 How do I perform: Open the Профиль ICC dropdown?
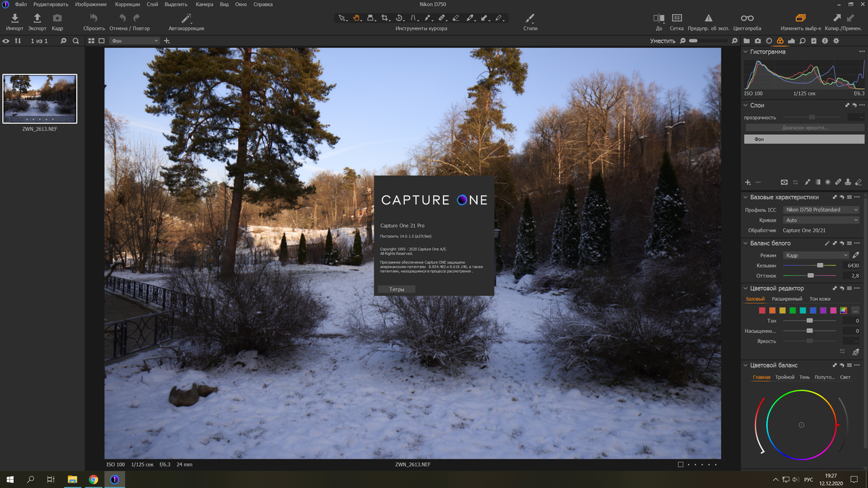click(x=821, y=210)
